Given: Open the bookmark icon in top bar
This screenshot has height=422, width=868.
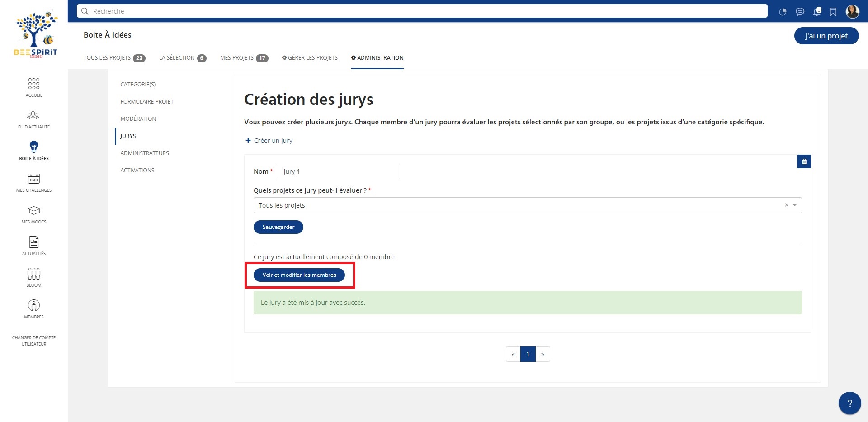Looking at the screenshot, I should click(x=833, y=12).
